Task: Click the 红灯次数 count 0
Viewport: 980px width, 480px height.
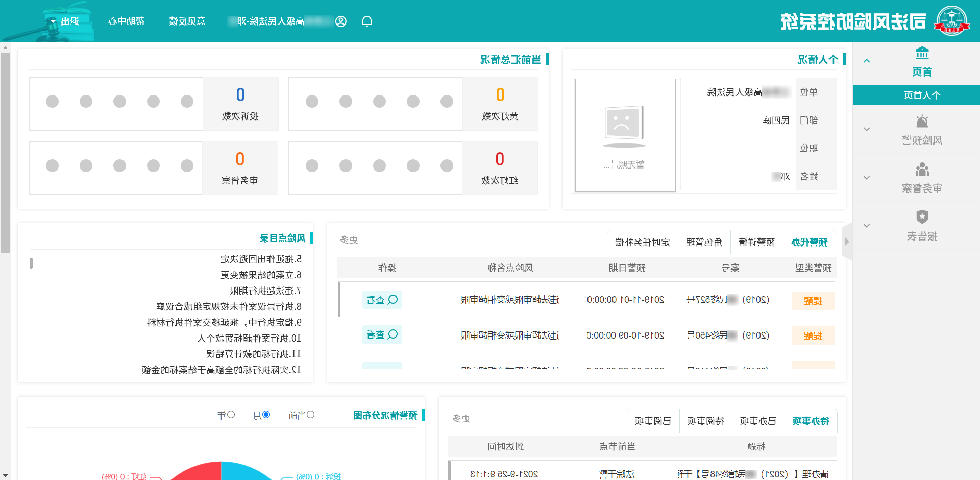Action: (500, 159)
